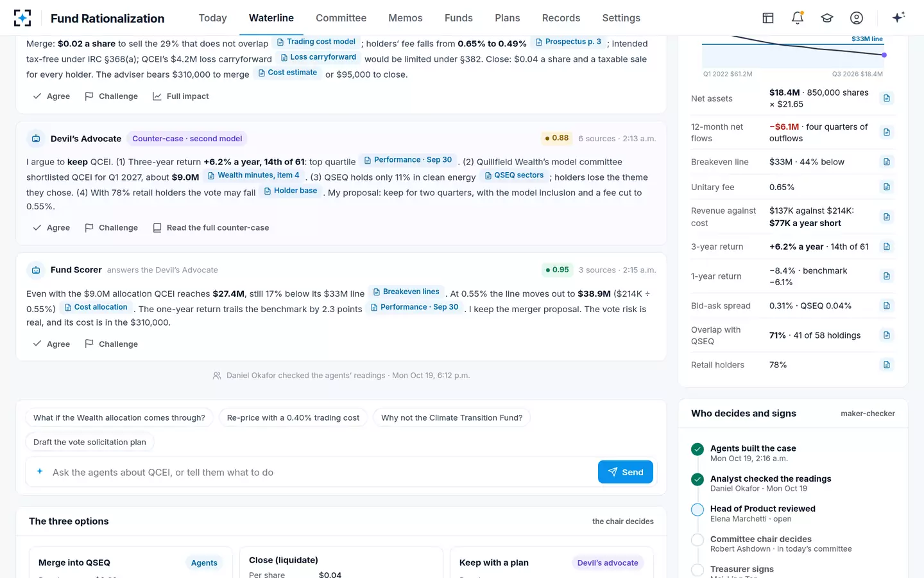Open source document for Retail holders row
This screenshot has height=578, width=924.
[x=887, y=365]
